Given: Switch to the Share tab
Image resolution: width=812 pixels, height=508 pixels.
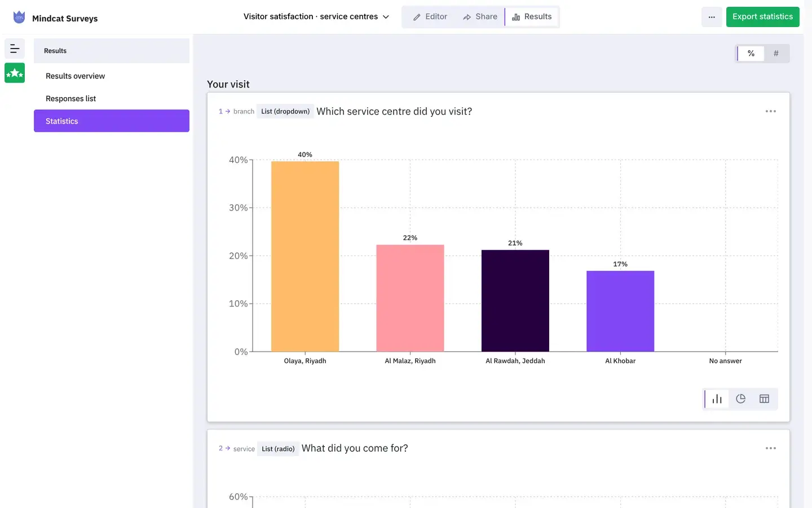Looking at the screenshot, I should (x=480, y=17).
